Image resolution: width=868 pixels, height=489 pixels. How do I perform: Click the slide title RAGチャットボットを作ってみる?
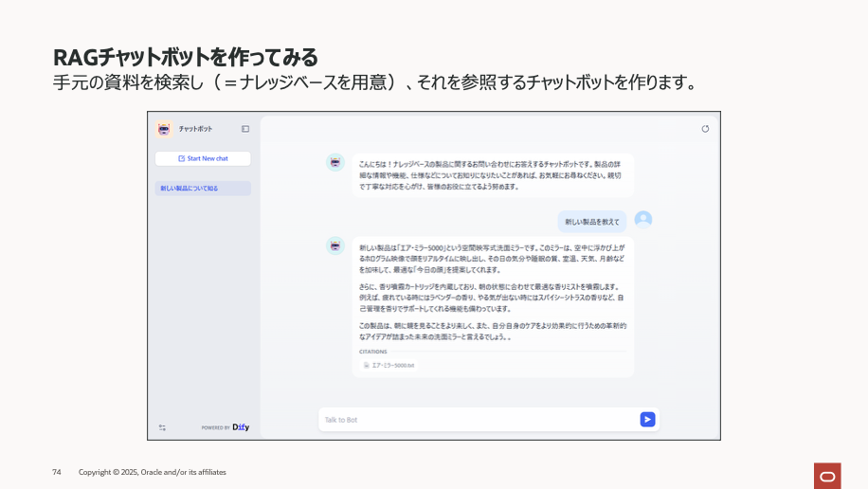pyautogui.click(x=186, y=57)
